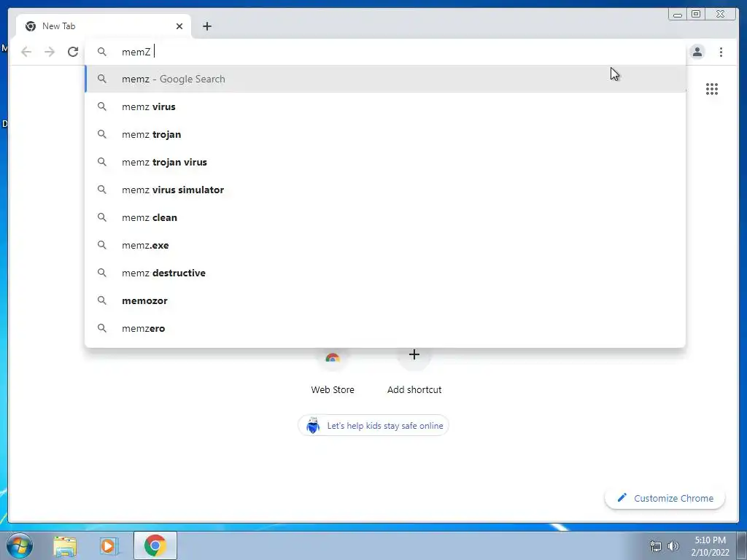The width and height of the screenshot is (747, 560).
Task: Open 'Let's help kids stay safe online' link
Action: tap(373, 426)
